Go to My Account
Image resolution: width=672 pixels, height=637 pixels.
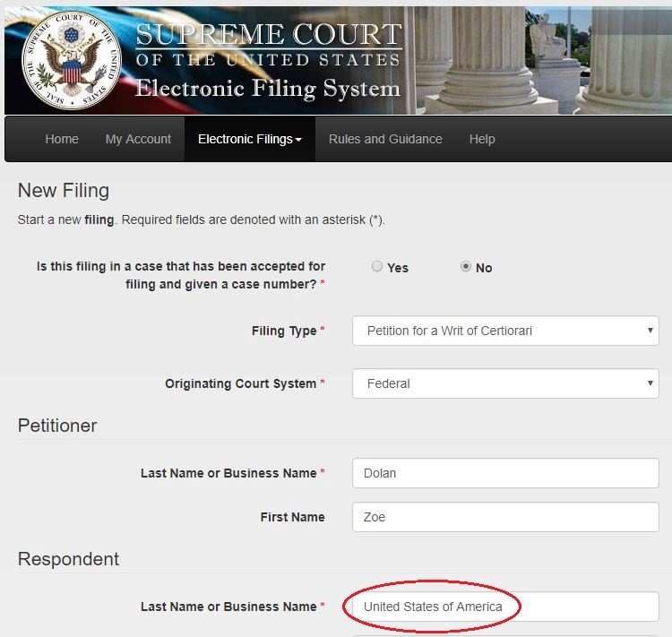[138, 139]
